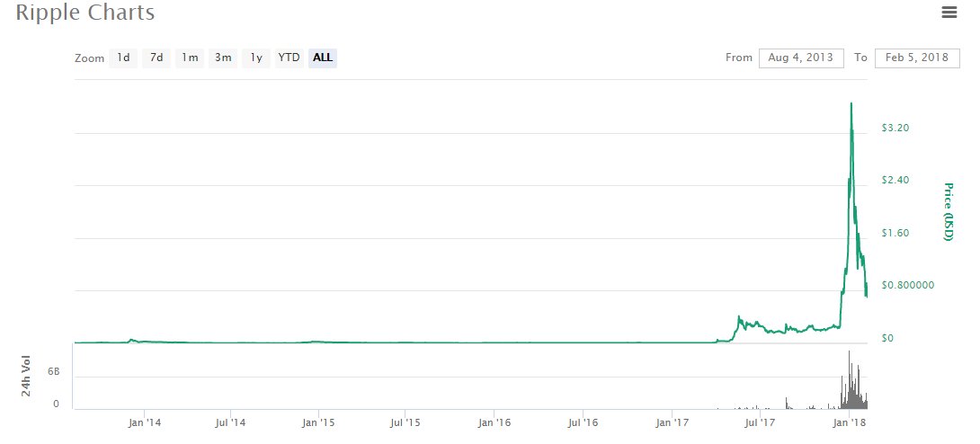Image resolution: width=980 pixels, height=444 pixels.
Task: Click the 6B volume axis label
Action: tap(53, 372)
